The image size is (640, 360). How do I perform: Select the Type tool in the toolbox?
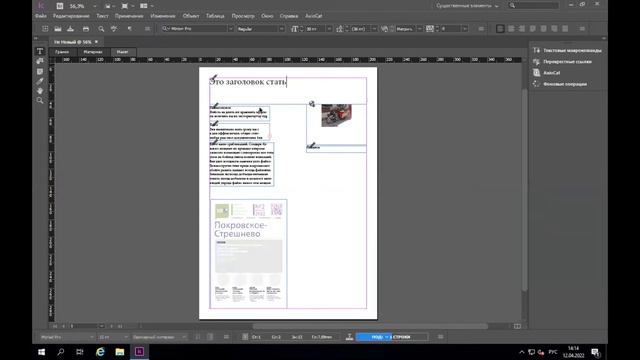40,51
